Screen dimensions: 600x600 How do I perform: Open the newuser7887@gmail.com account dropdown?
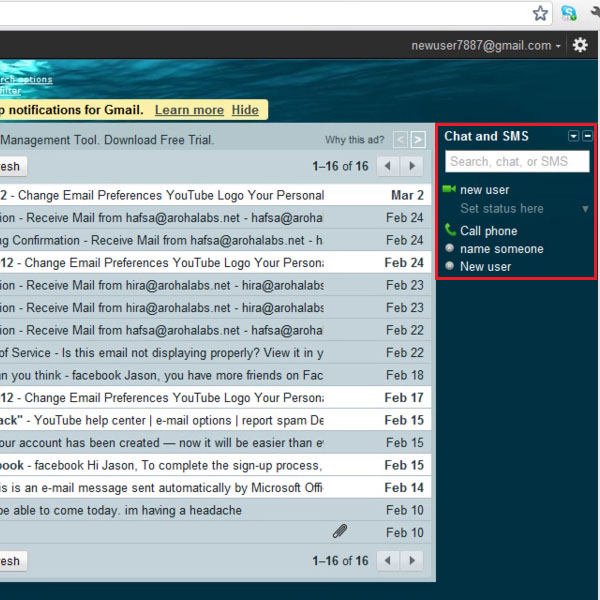click(x=486, y=46)
